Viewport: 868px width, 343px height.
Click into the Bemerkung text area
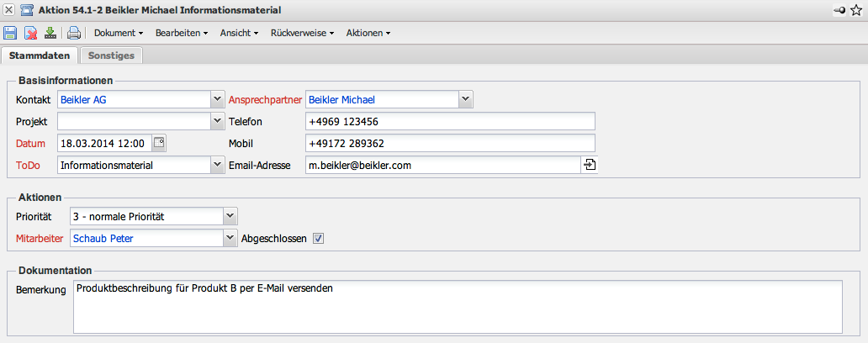458,307
